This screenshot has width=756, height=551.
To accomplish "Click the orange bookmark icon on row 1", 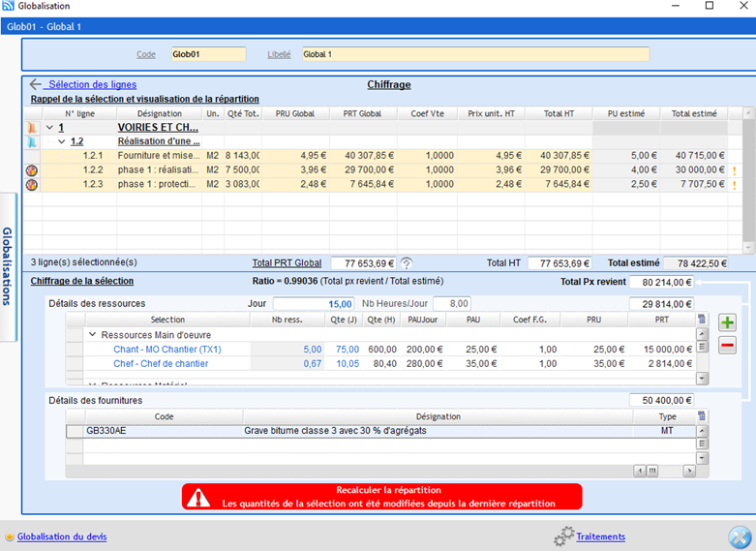I will coord(32,127).
